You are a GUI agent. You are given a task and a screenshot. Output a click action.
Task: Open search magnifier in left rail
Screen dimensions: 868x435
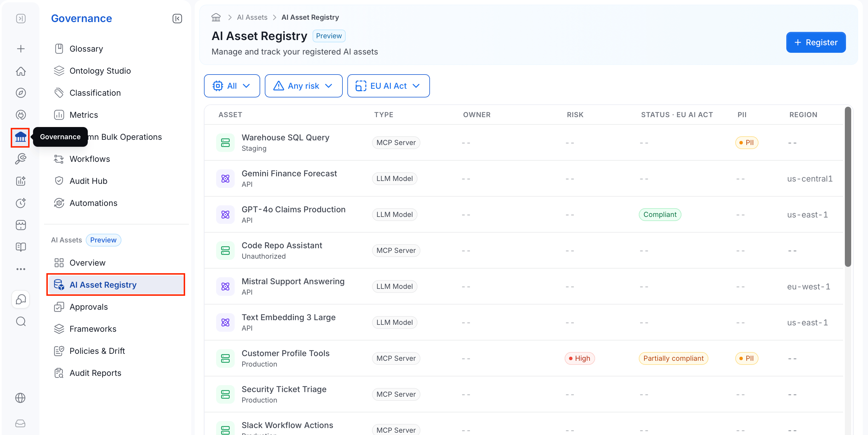point(21,321)
